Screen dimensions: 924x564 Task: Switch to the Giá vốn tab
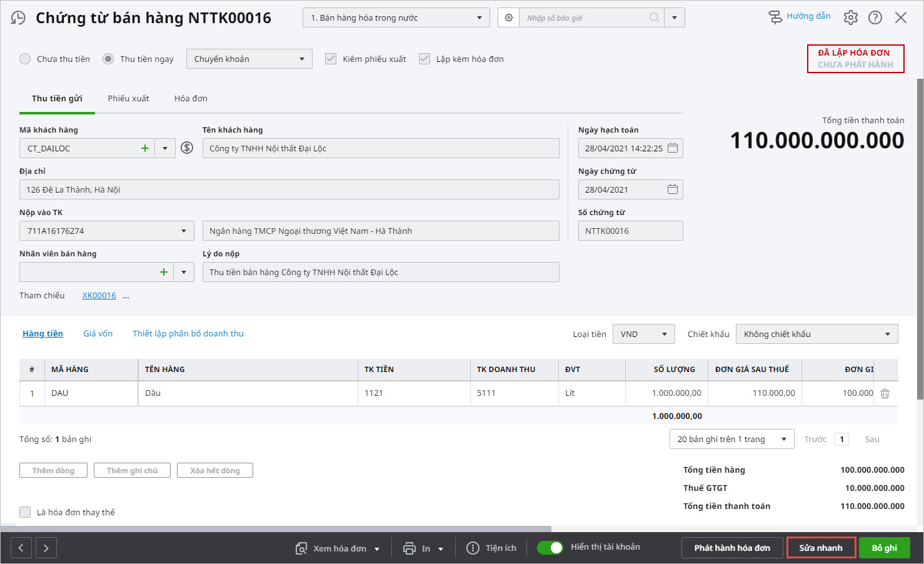point(98,334)
